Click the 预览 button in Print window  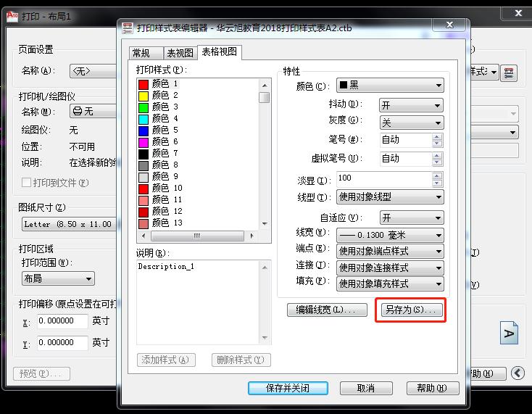[x=41, y=373]
